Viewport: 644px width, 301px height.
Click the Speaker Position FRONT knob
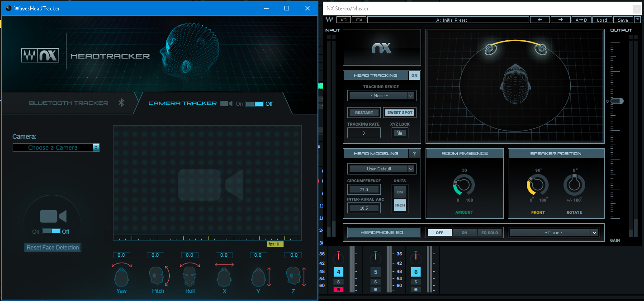(538, 186)
